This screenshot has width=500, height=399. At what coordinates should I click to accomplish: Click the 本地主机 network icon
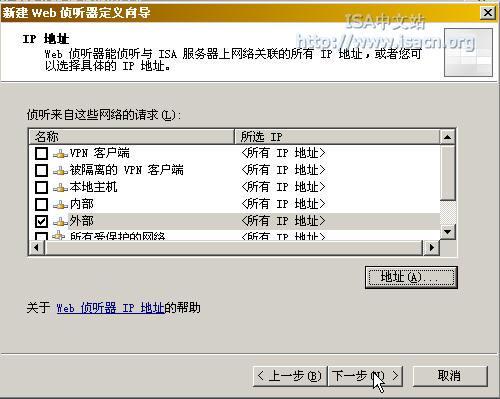tap(60, 188)
